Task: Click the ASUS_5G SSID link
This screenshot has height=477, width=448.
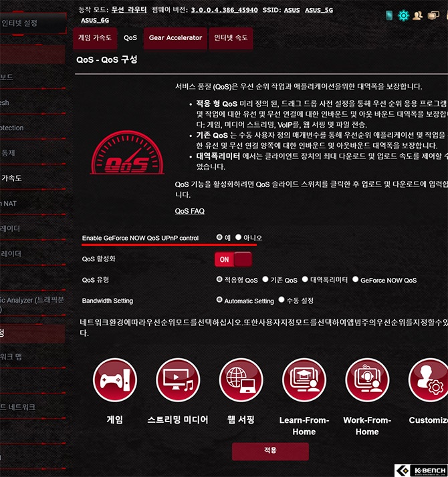Action: tap(319, 10)
